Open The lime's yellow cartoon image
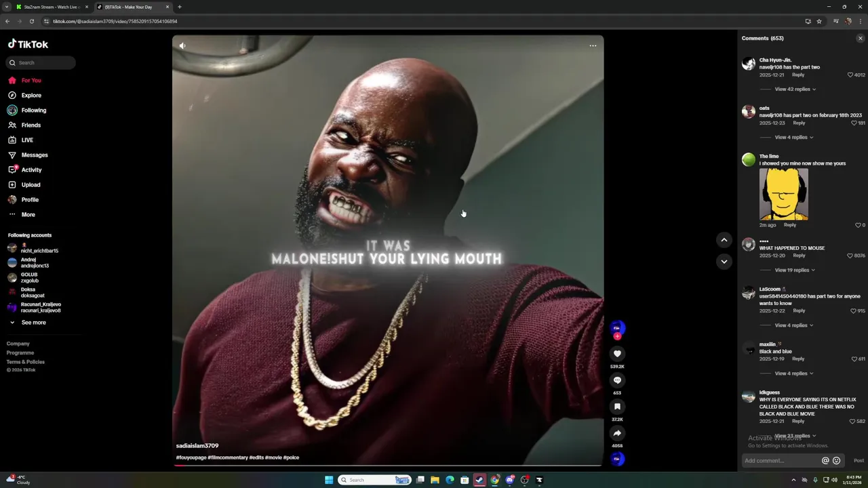868x488 pixels. (x=784, y=195)
